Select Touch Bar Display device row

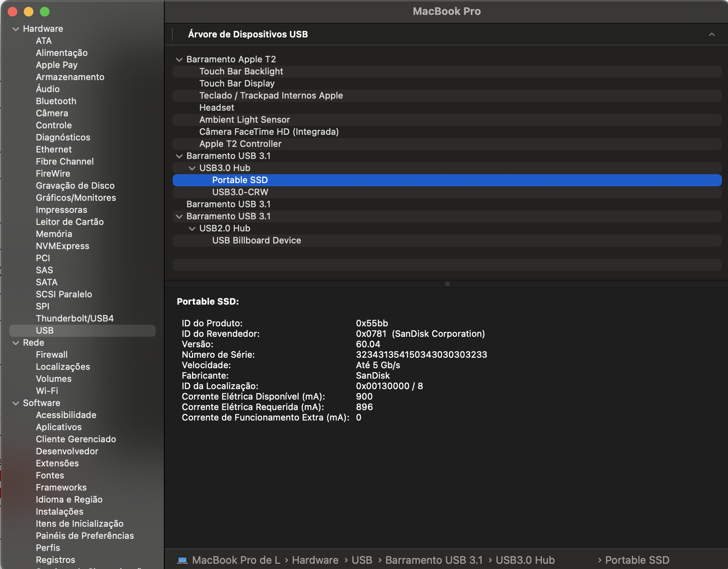click(447, 84)
